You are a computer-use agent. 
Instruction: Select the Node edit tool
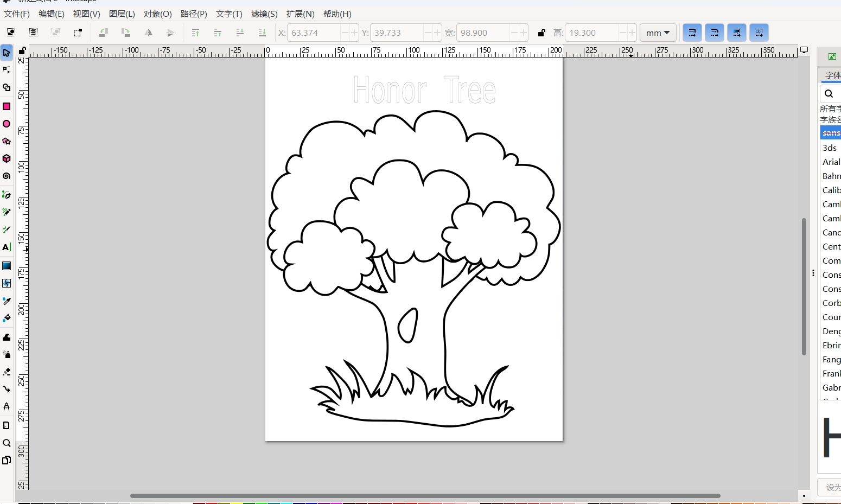(7, 70)
